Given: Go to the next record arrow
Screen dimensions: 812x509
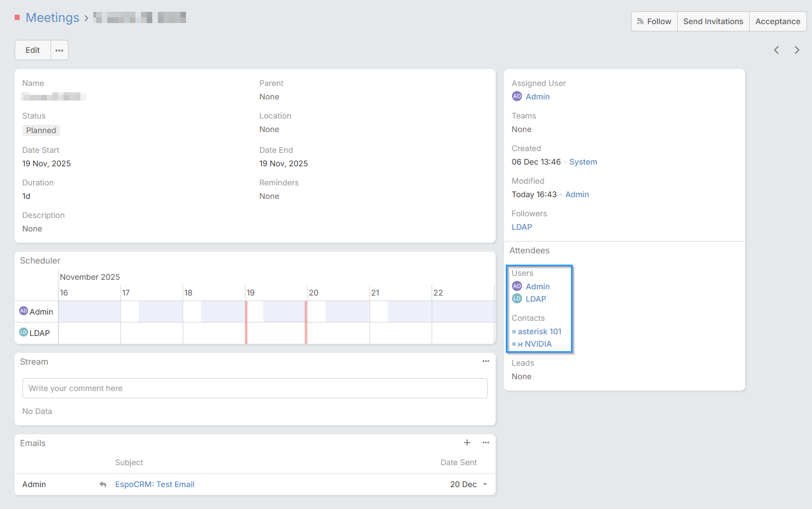Looking at the screenshot, I should pyautogui.click(x=796, y=50).
